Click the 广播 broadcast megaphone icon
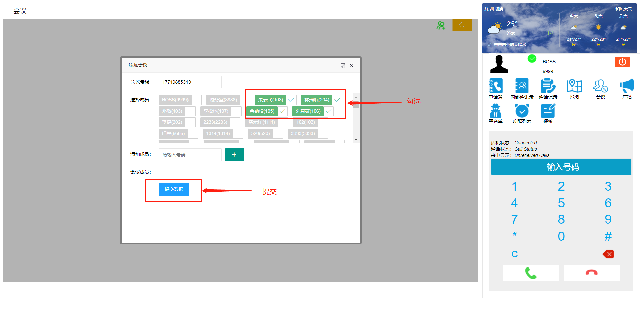This screenshot has width=644, height=320. pyautogui.click(x=627, y=86)
